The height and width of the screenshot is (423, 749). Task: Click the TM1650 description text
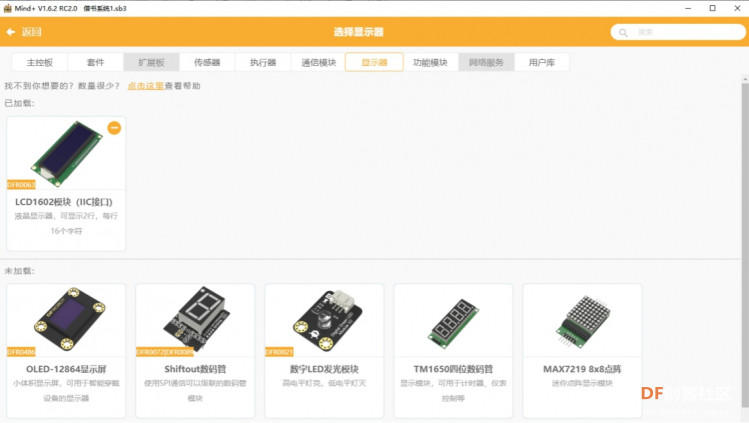[x=453, y=391]
